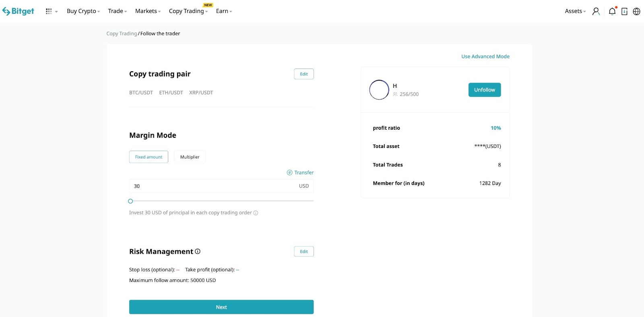644x317 pixels.
Task: Click the investment amount slider handle
Action: [130, 201]
